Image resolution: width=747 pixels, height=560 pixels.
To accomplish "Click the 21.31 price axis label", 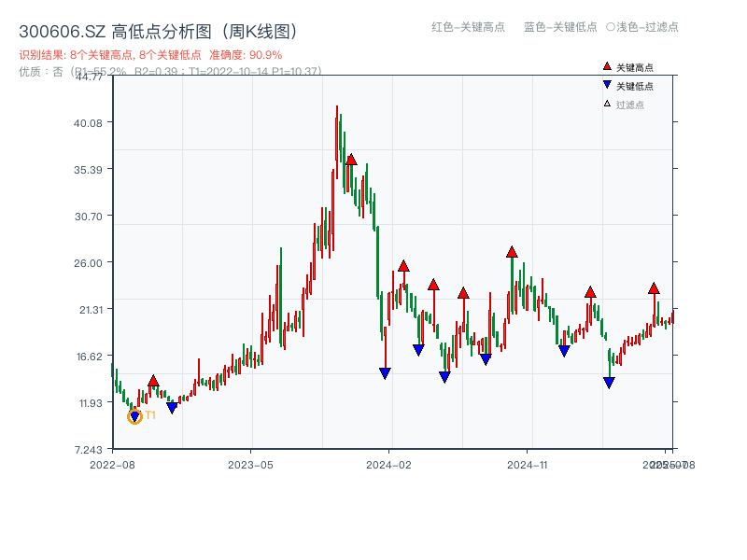I will 91,310.
